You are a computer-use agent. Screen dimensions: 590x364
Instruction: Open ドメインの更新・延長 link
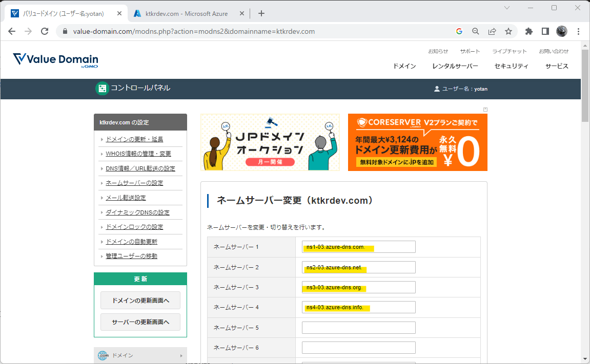point(134,139)
